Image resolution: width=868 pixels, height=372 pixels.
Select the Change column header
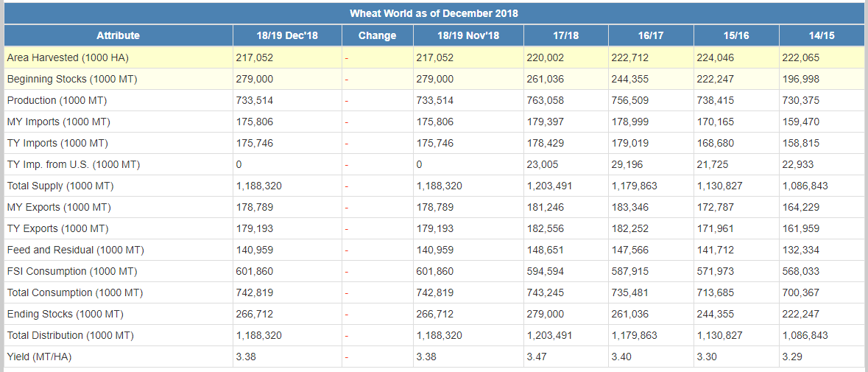pyautogui.click(x=377, y=35)
